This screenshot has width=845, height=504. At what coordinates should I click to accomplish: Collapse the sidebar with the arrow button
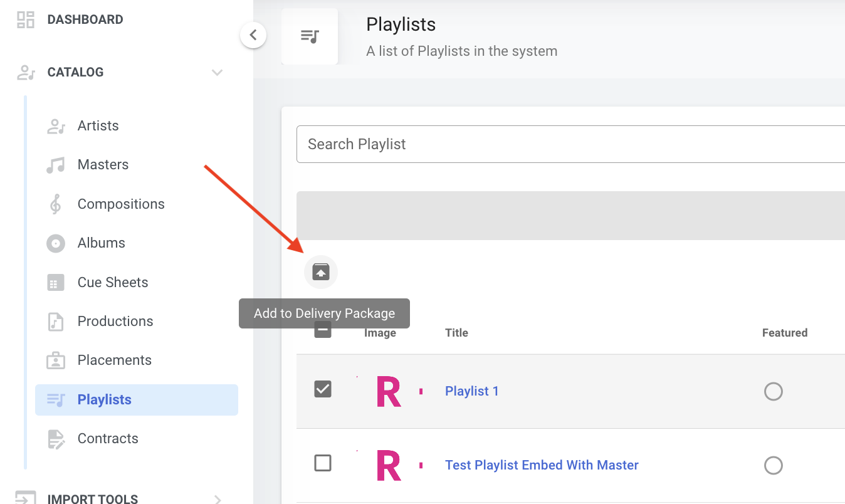(x=253, y=35)
